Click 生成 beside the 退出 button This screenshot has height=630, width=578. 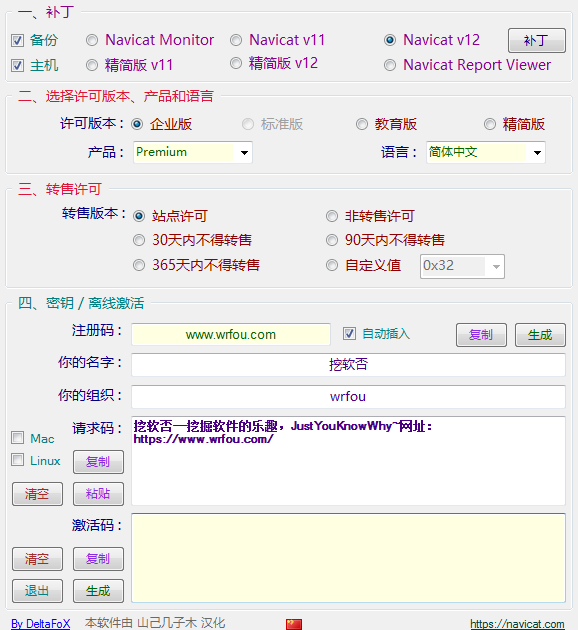(98, 591)
